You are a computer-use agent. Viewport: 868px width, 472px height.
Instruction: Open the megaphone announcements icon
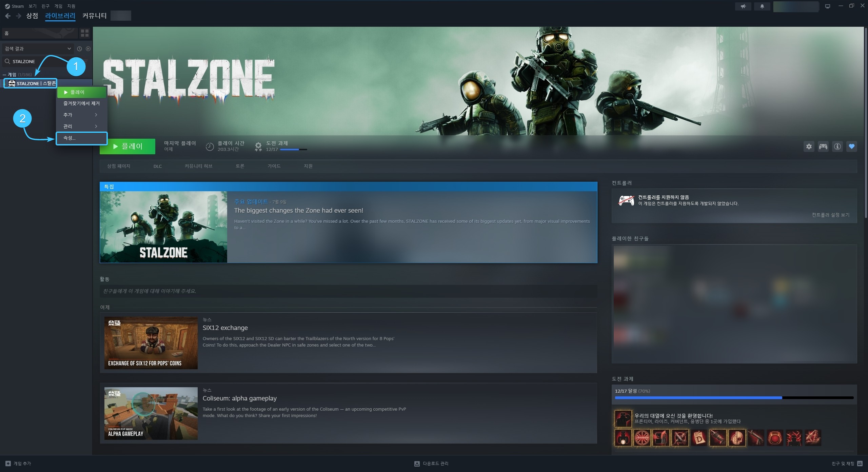[x=743, y=6]
